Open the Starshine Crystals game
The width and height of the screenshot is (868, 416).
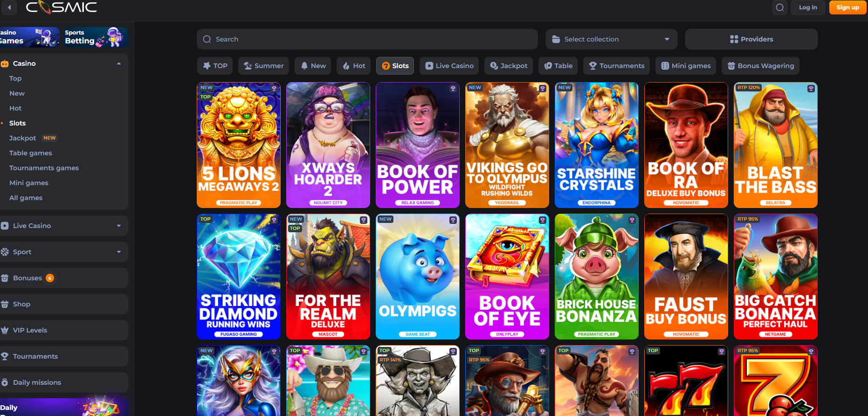coord(597,145)
